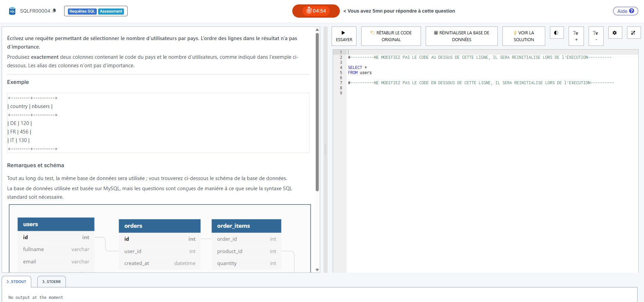This screenshot has height=302, width=644.
Task: Click the orders table header in schema
Action: [x=160, y=226]
